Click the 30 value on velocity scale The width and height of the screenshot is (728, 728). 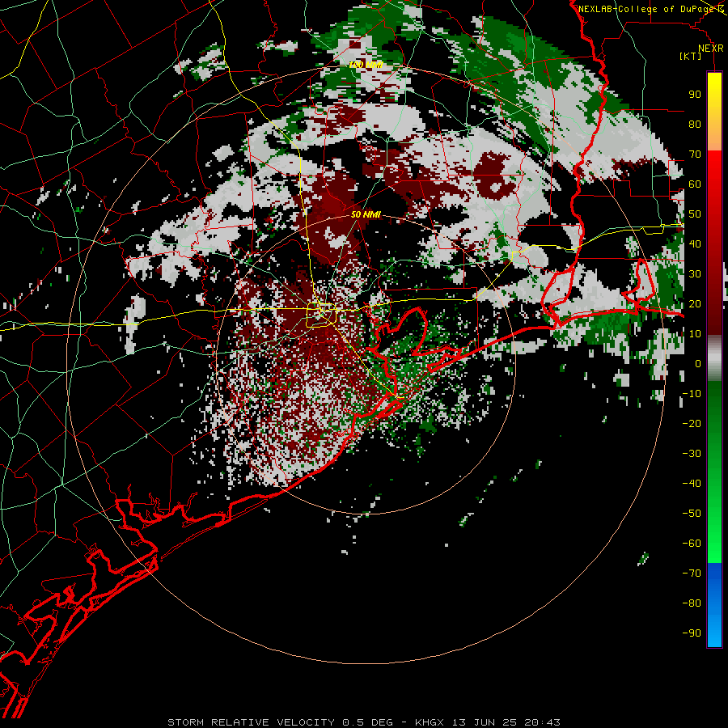695,274
